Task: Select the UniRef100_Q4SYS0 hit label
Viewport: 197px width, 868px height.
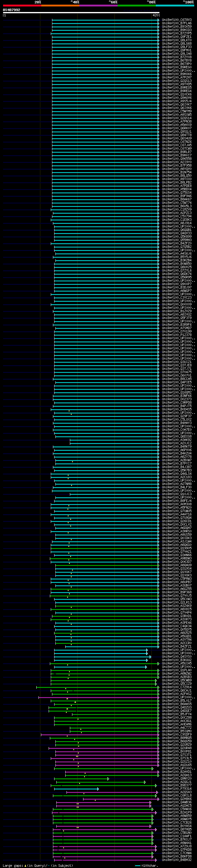Action: (x=177, y=656)
